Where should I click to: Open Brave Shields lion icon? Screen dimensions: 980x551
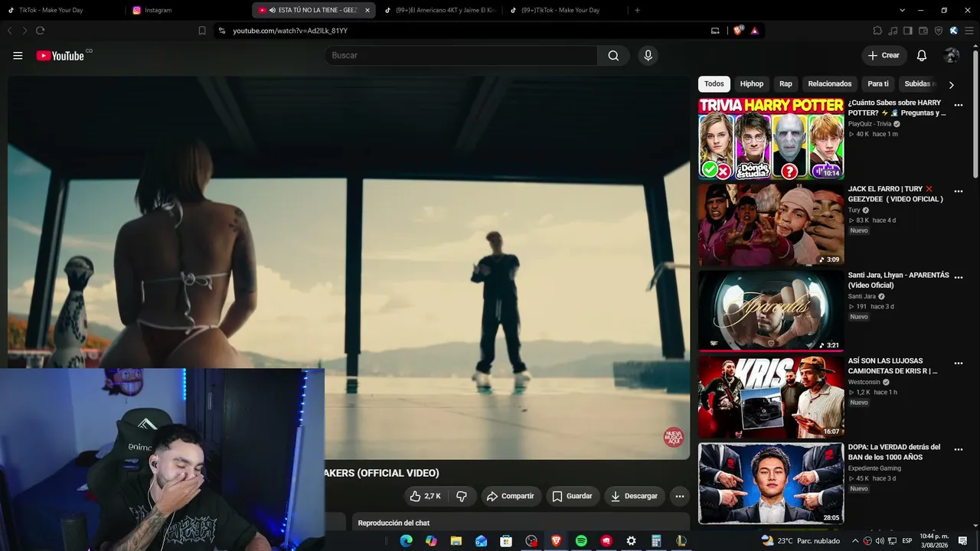[738, 31]
